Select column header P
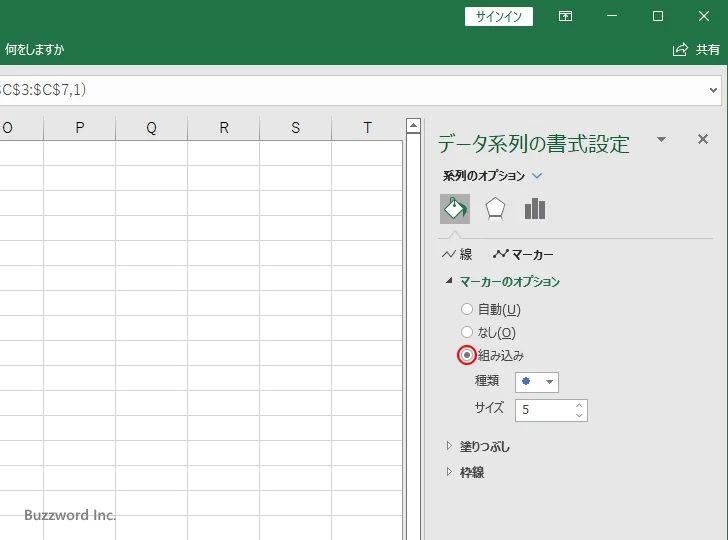This screenshot has width=728, height=540. 79,127
